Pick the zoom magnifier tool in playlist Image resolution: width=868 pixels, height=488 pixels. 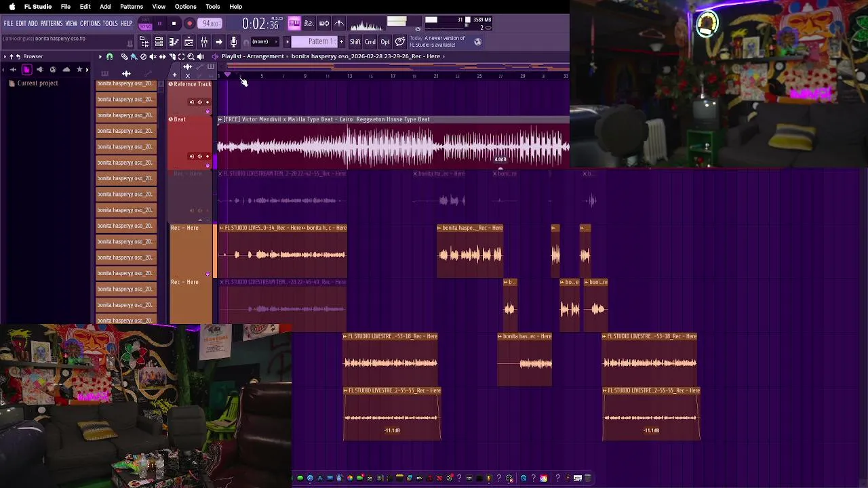tap(191, 56)
